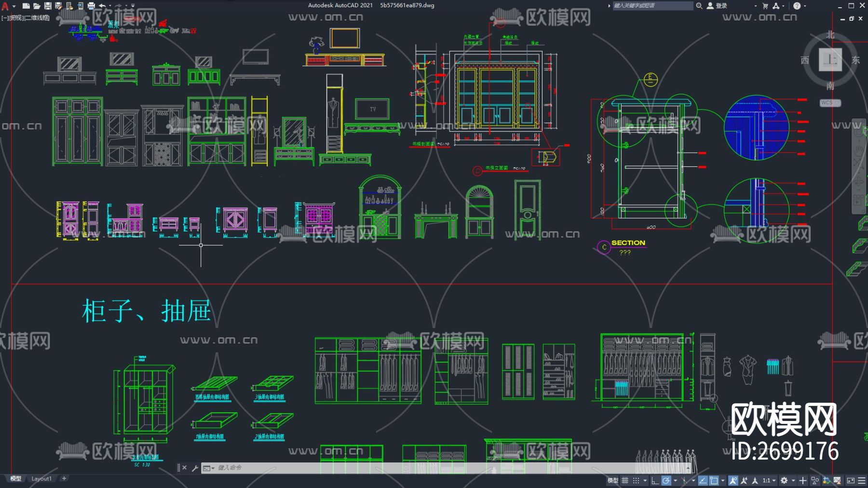
Task: Open the 二维线框 visual style menu
Action: tap(37, 18)
